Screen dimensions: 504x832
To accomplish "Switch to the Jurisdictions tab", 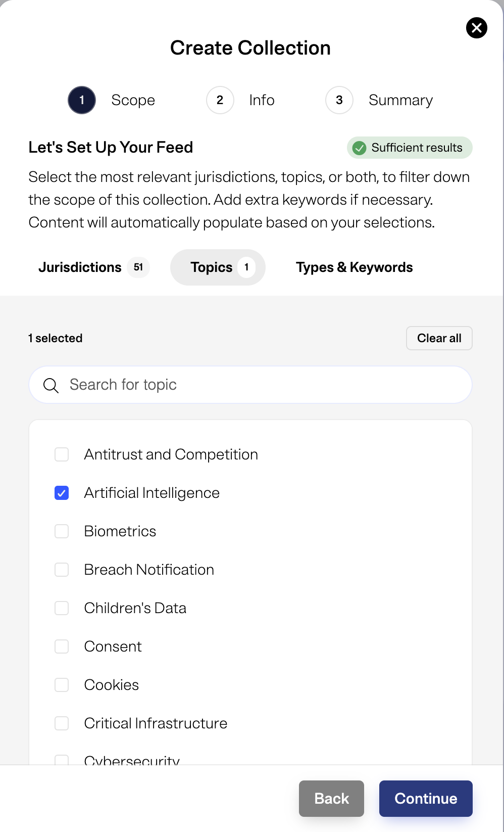I will [x=80, y=267].
